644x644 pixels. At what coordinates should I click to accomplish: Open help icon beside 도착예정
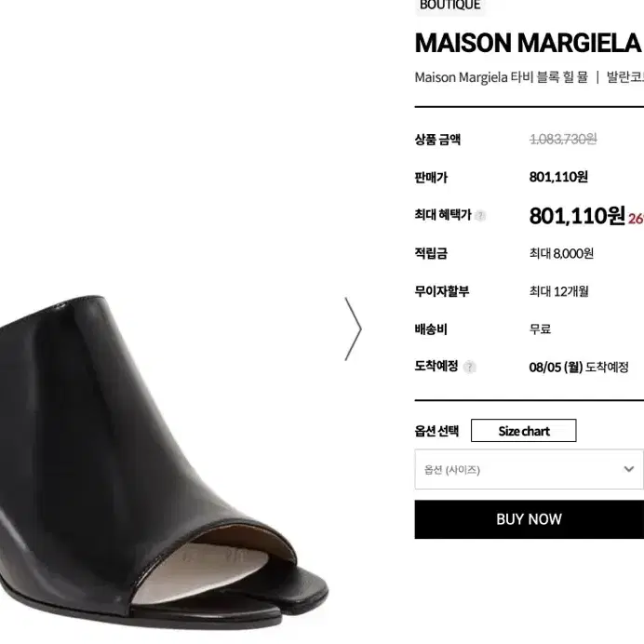pos(469,367)
